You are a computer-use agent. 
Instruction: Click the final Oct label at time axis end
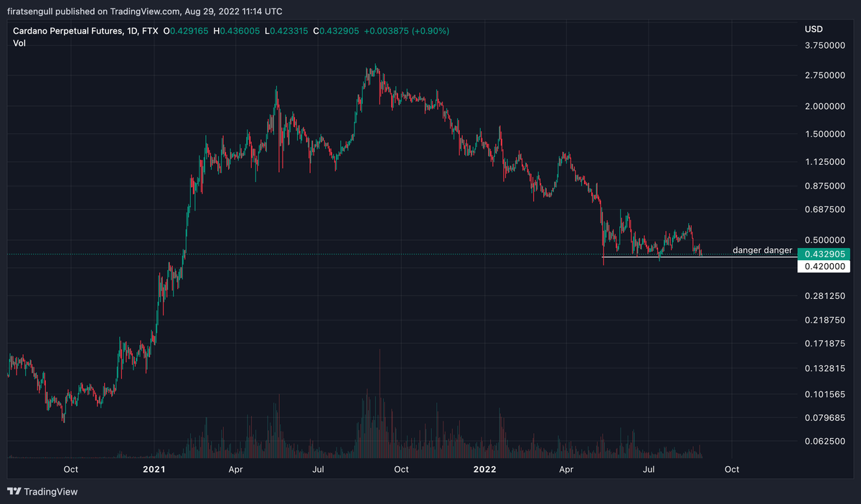point(732,470)
